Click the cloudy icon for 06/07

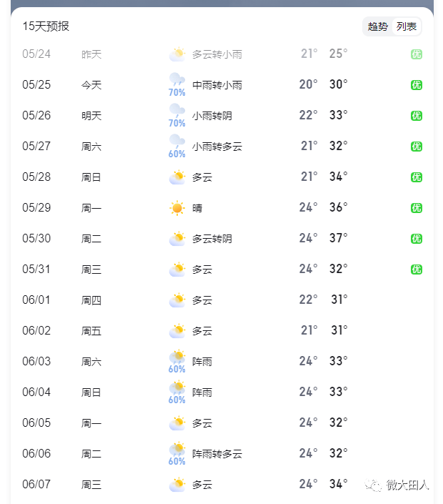click(177, 485)
